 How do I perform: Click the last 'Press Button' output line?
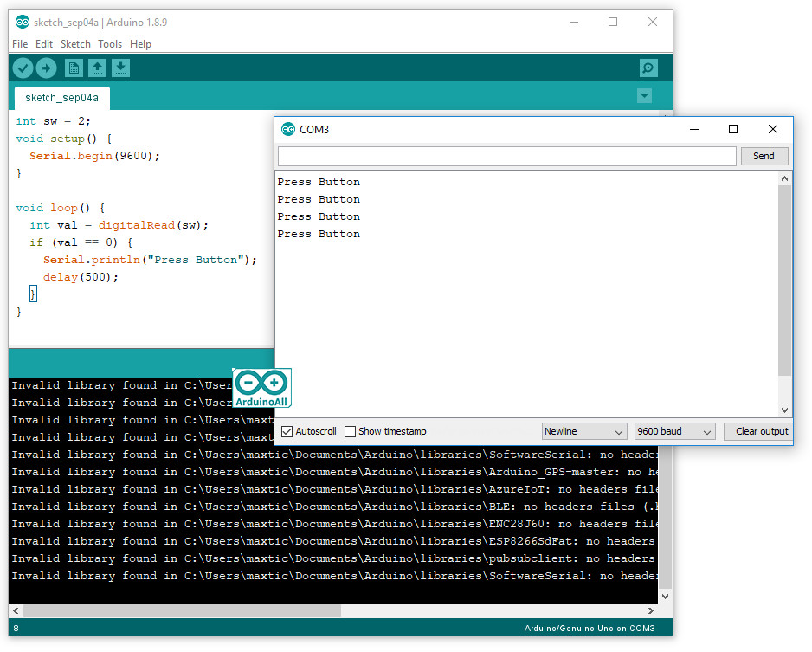click(319, 234)
